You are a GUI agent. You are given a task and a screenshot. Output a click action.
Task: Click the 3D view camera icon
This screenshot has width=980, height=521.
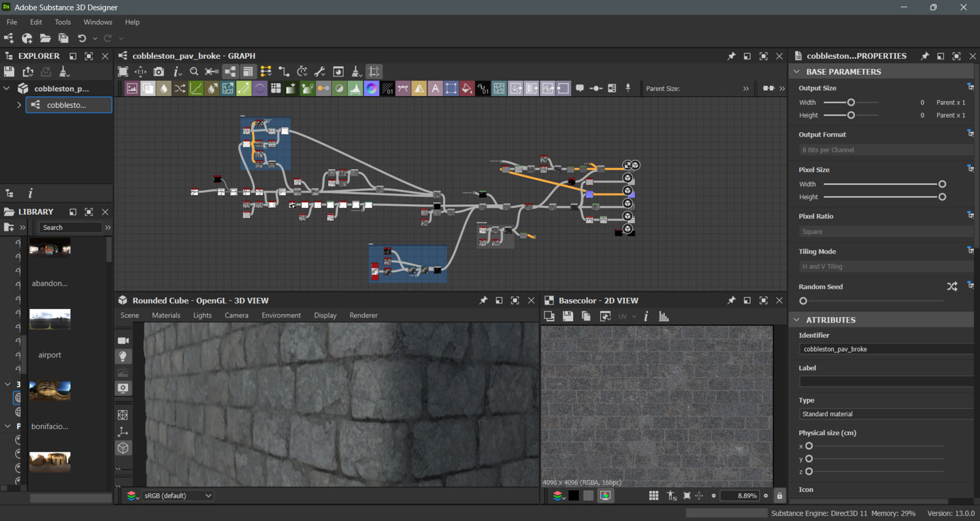coord(123,340)
